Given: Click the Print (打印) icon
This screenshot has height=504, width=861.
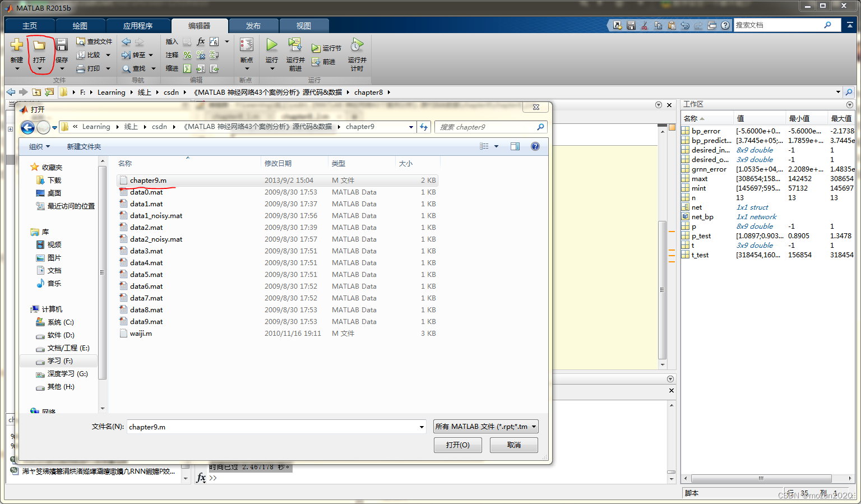Looking at the screenshot, I should (81, 68).
